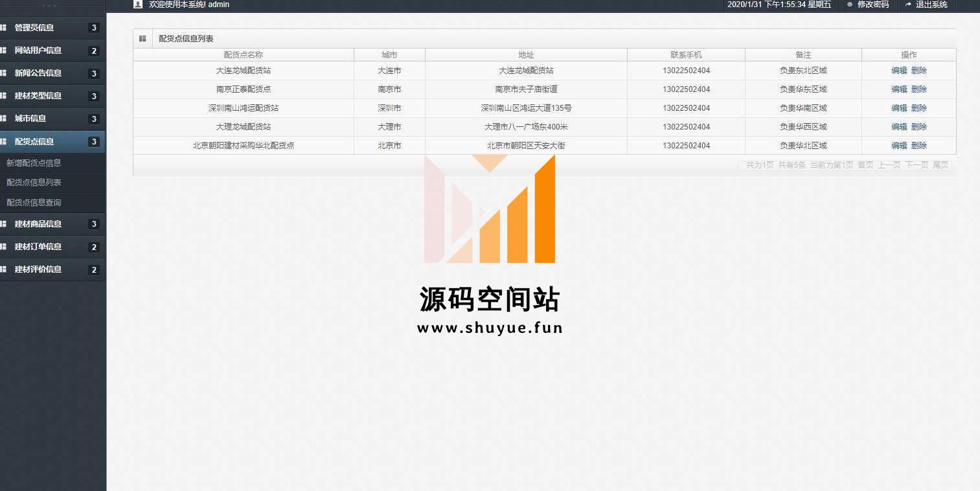Click the 操作 column header

909,55
